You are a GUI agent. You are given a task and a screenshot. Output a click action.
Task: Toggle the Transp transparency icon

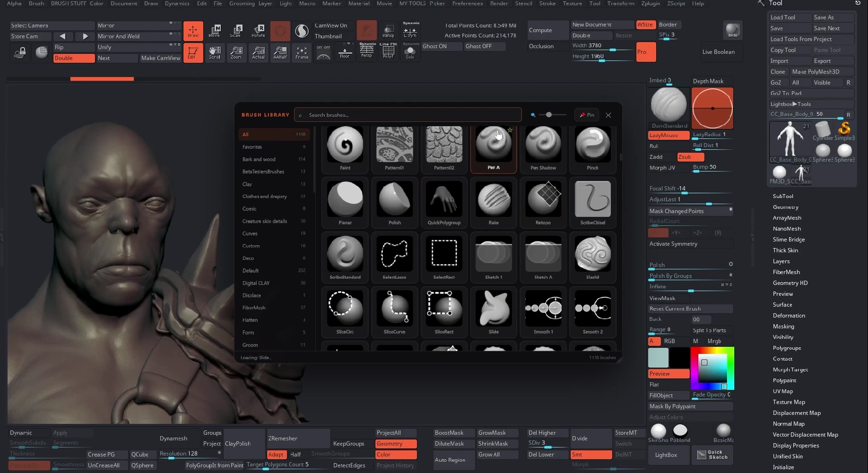click(x=388, y=31)
